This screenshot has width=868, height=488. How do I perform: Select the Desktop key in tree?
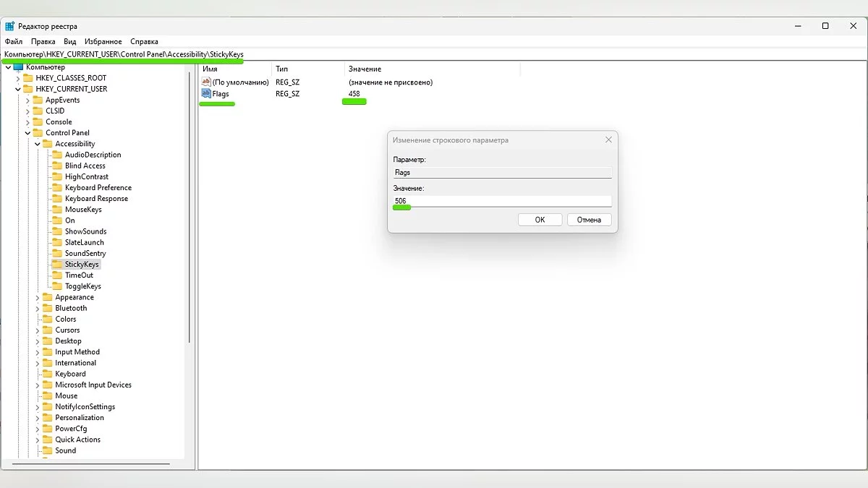pos(68,341)
